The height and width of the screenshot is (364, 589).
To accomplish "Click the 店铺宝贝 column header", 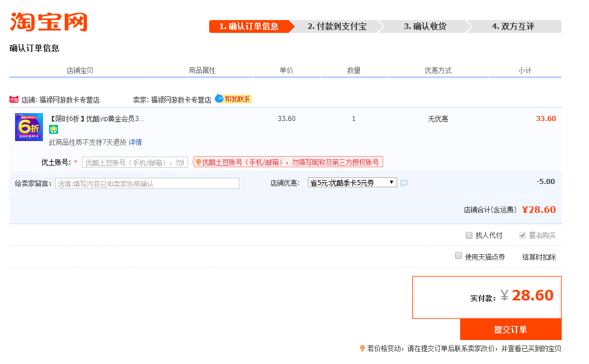I will point(80,71).
